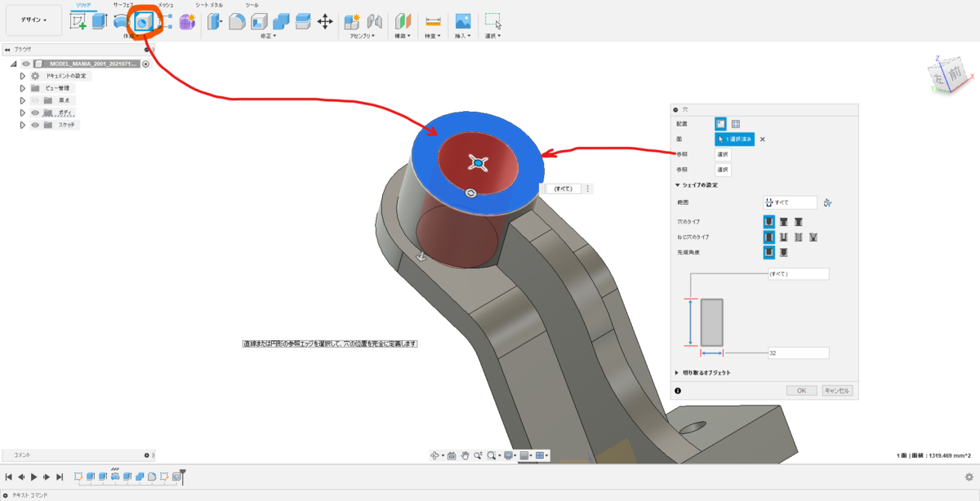The height and width of the screenshot is (501, 980).
Task: Select the Revolve tool in toolbar
Action: pyautogui.click(x=121, y=22)
